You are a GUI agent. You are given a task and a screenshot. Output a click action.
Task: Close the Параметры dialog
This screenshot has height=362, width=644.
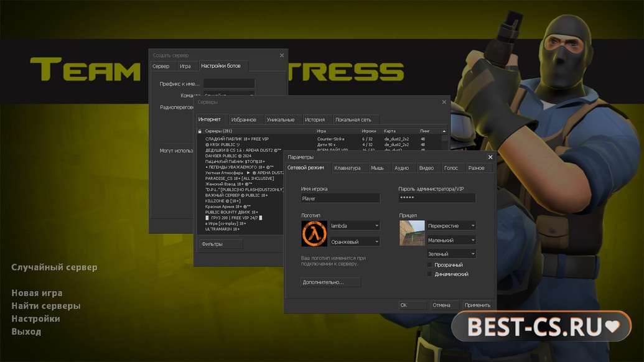(490, 157)
